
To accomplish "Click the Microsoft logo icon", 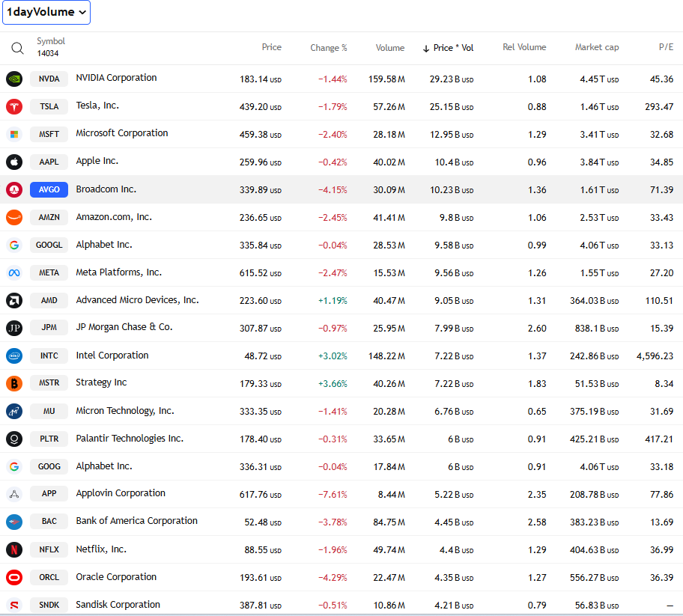I will pos(14,134).
